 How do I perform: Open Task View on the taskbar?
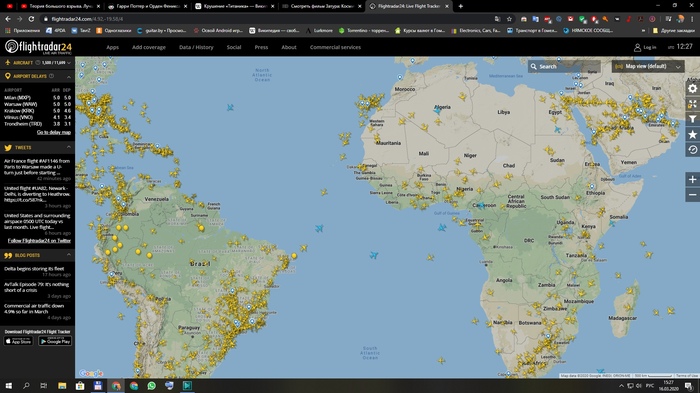point(44,385)
